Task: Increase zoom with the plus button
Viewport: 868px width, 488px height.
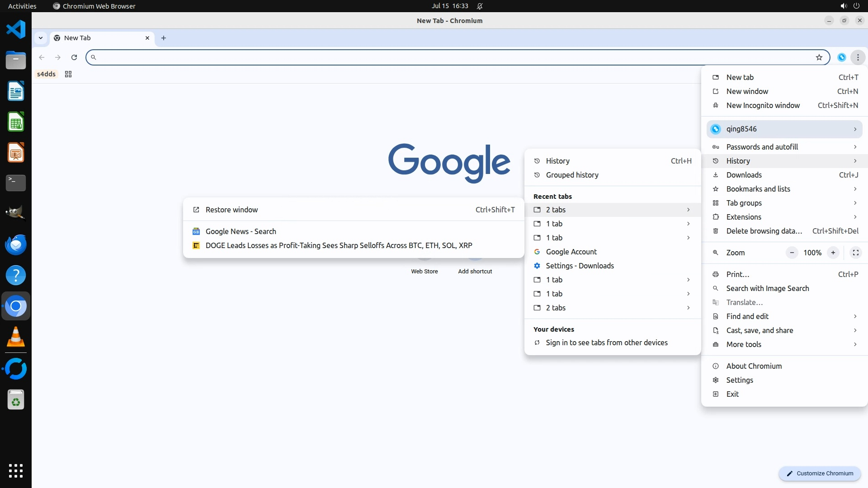Action: (x=833, y=253)
